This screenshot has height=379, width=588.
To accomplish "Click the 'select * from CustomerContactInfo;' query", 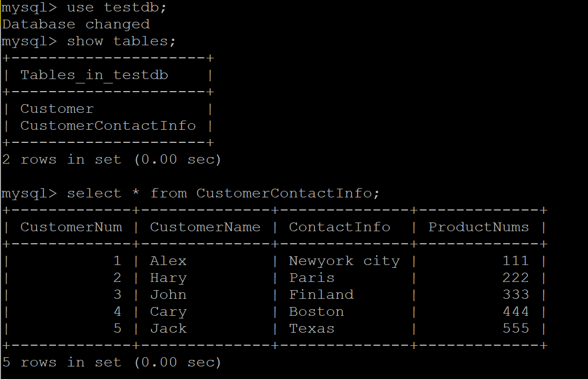I will 223,194.
